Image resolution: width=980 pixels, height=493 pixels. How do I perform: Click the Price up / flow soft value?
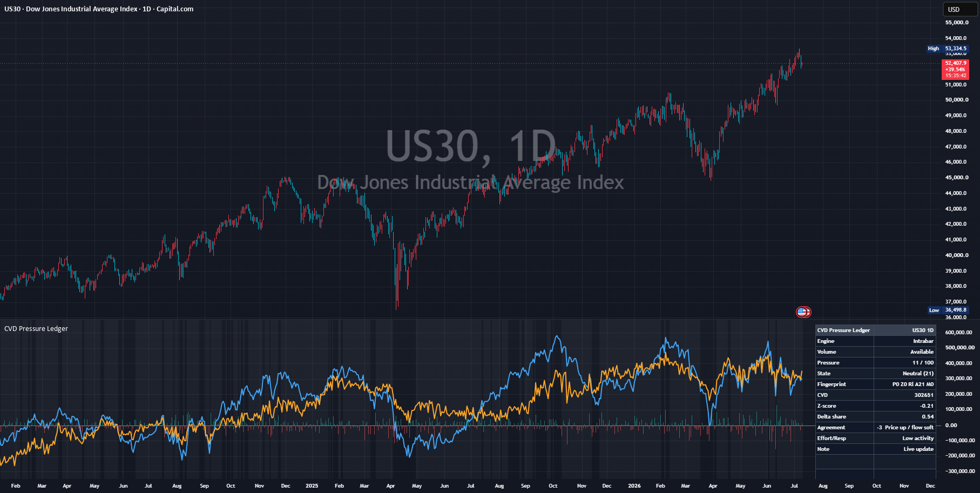coord(909,427)
